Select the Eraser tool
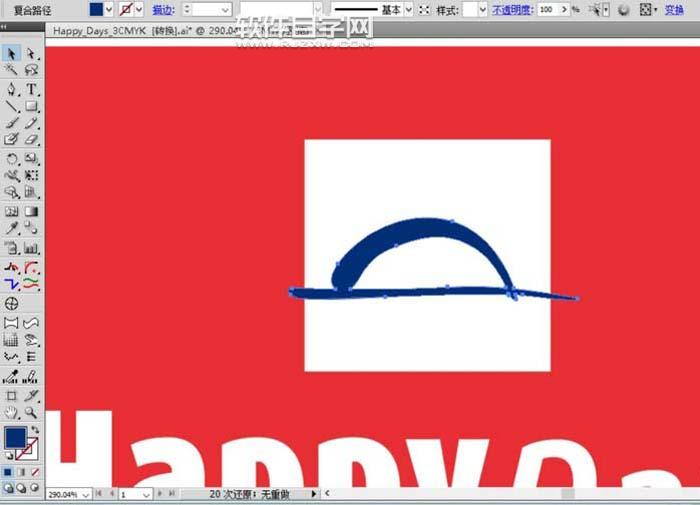700x505 pixels. point(31,139)
